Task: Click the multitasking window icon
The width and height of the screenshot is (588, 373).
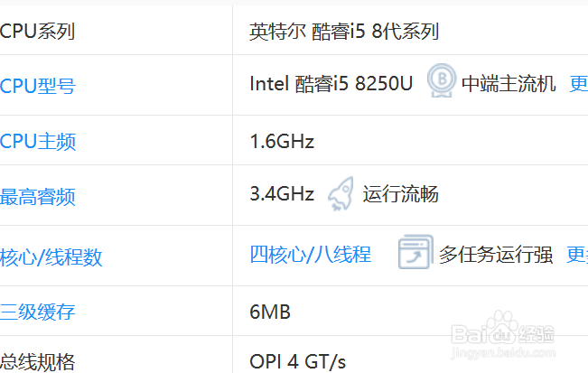Action: [x=415, y=254]
